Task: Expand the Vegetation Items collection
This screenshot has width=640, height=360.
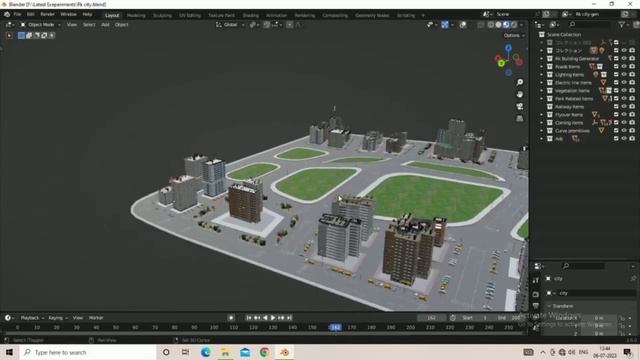Action: click(542, 91)
